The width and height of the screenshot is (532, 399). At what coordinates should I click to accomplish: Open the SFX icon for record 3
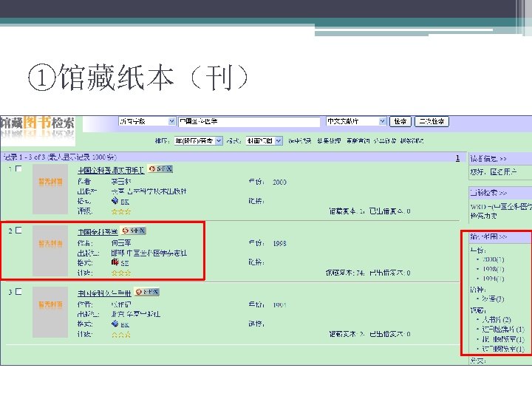coord(147,292)
